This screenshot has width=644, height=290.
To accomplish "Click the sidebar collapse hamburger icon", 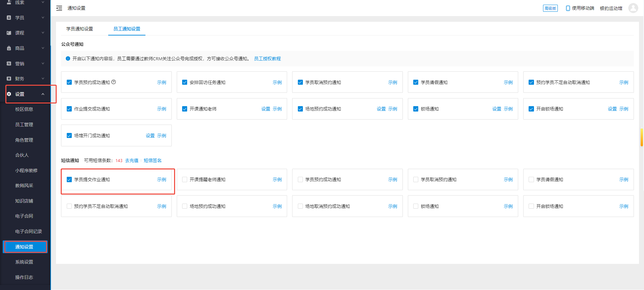I will pos(59,8).
